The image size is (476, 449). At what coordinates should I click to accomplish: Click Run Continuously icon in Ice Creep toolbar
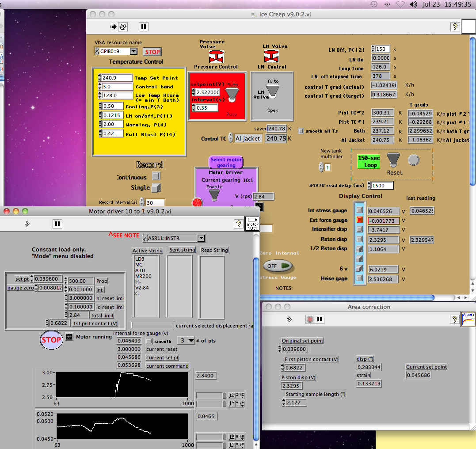(123, 27)
